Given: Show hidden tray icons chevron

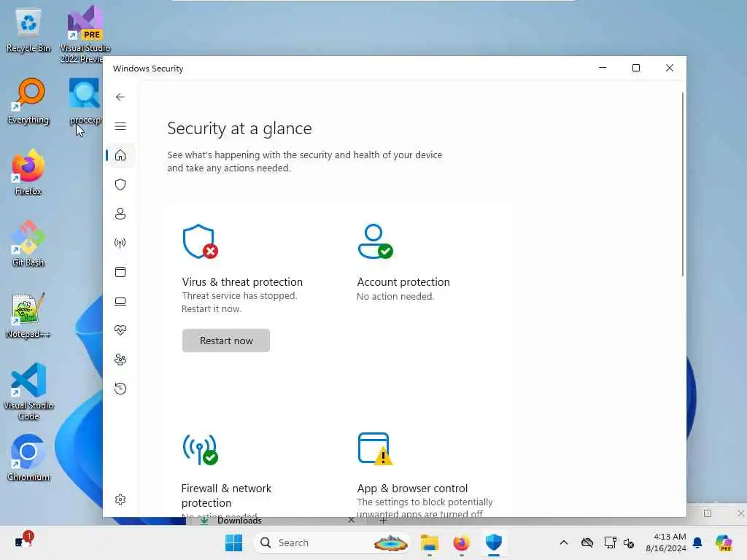Looking at the screenshot, I should coord(564,542).
